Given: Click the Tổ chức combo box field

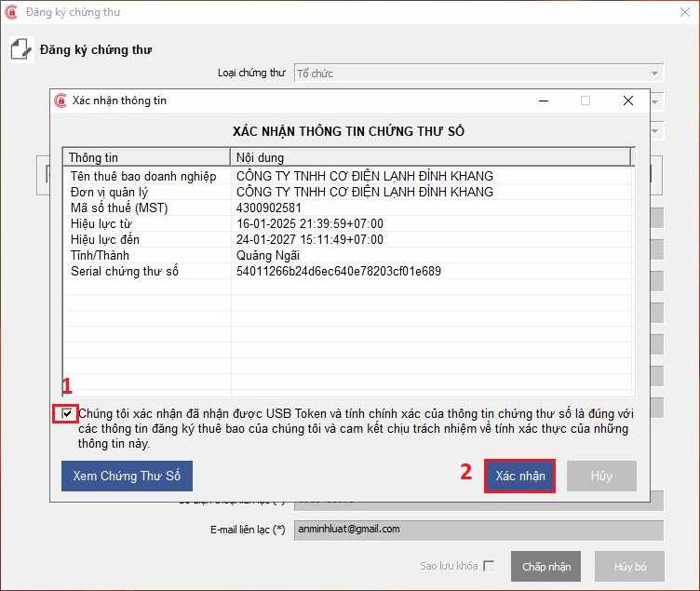Looking at the screenshot, I should tap(478, 74).
